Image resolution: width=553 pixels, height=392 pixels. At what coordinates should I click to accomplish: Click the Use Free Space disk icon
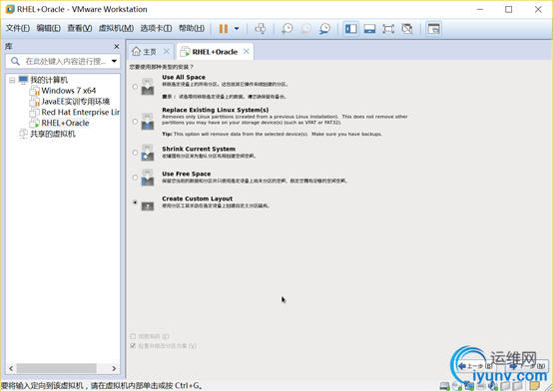pos(148,178)
